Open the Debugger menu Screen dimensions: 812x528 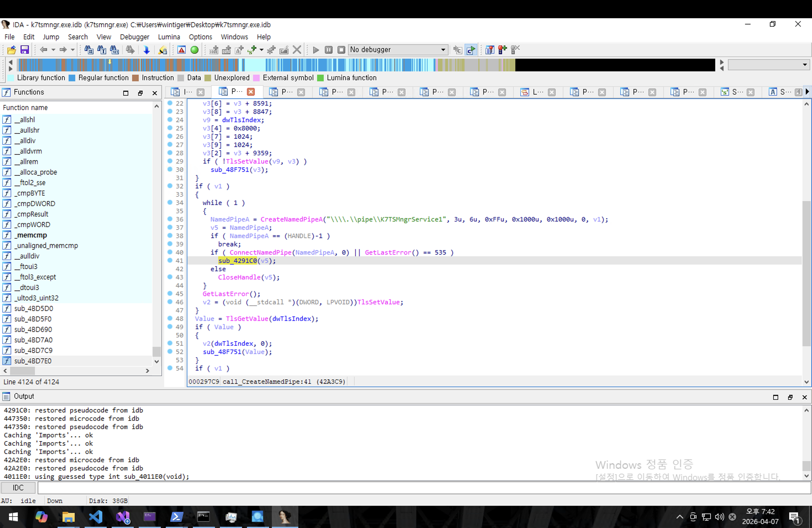(135, 37)
